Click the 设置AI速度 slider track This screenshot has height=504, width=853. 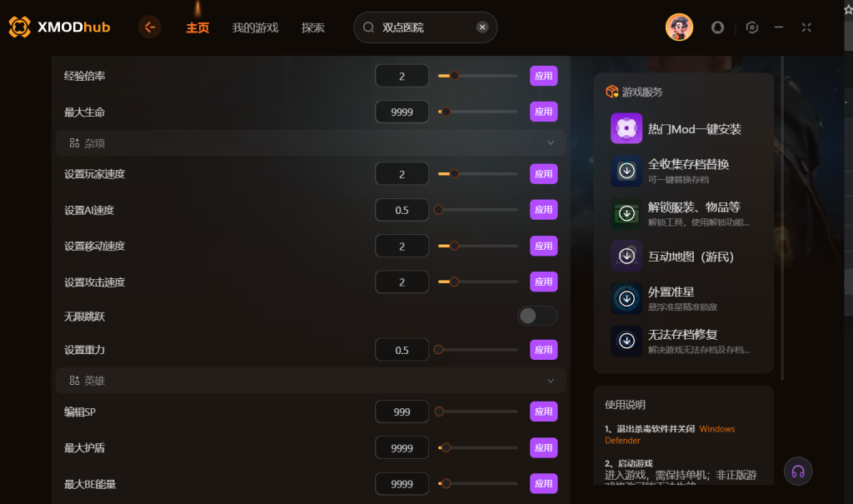point(477,210)
